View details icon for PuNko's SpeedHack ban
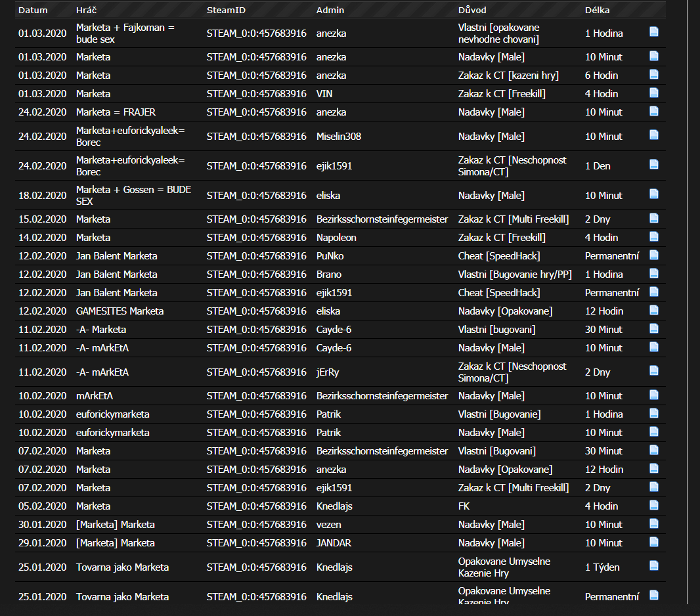The width and height of the screenshot is (700, 616). click(x=653, y=255)
